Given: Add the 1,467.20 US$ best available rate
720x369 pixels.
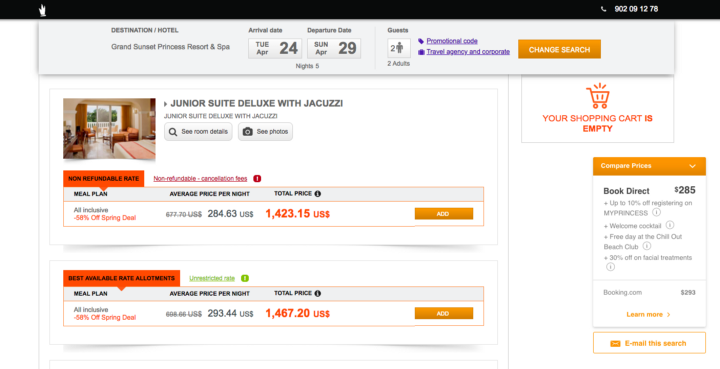Looking at the screenshot, I should (x=444, y=313).
